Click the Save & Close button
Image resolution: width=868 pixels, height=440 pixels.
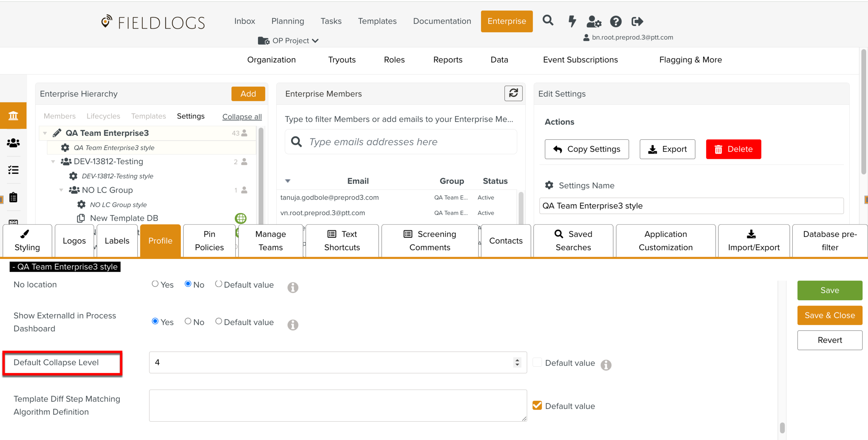tap(829, 315)
